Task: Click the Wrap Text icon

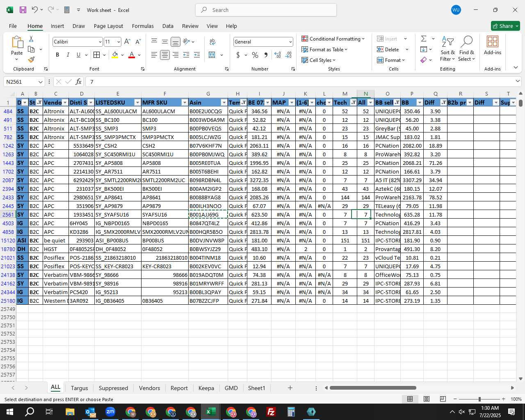Action: pyautogui.click(x=212, y=42)
